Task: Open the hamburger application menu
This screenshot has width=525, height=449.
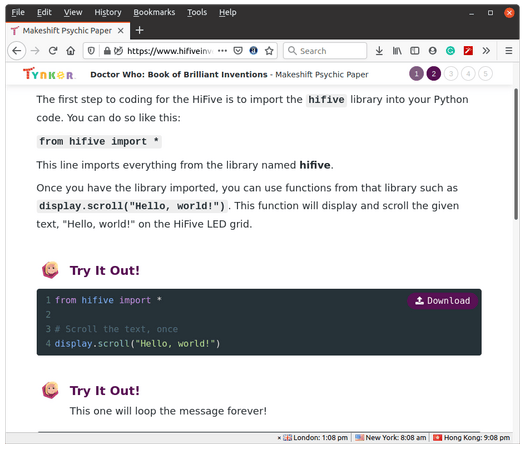Action: 509,51
